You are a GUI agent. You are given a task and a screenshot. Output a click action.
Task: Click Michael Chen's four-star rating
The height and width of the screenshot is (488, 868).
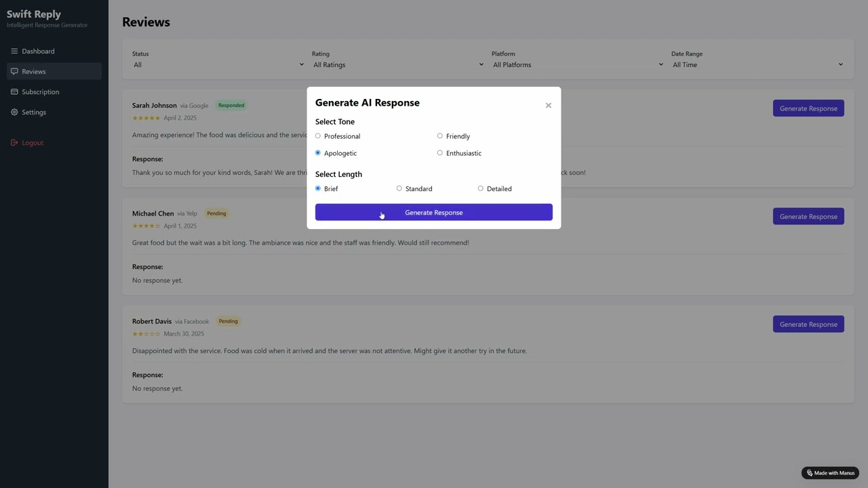click(x=146, y=226)
